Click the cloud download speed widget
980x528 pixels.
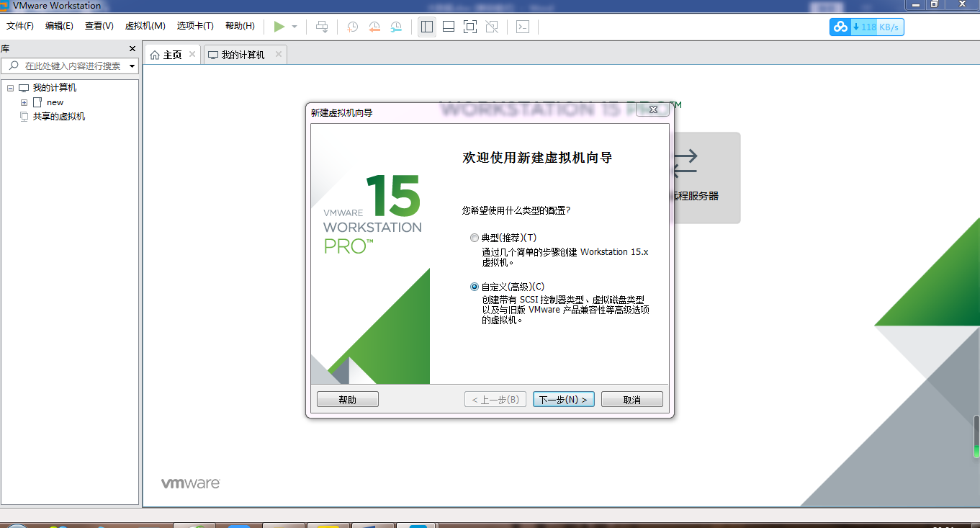(866, 27)
